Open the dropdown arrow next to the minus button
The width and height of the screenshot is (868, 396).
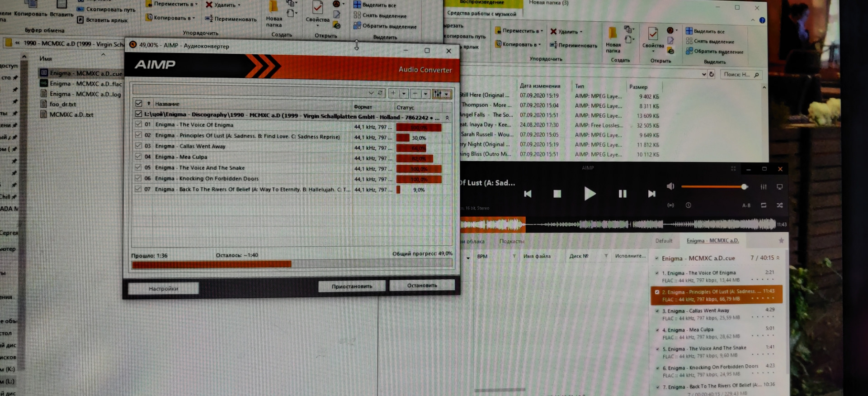click(425, 94)
